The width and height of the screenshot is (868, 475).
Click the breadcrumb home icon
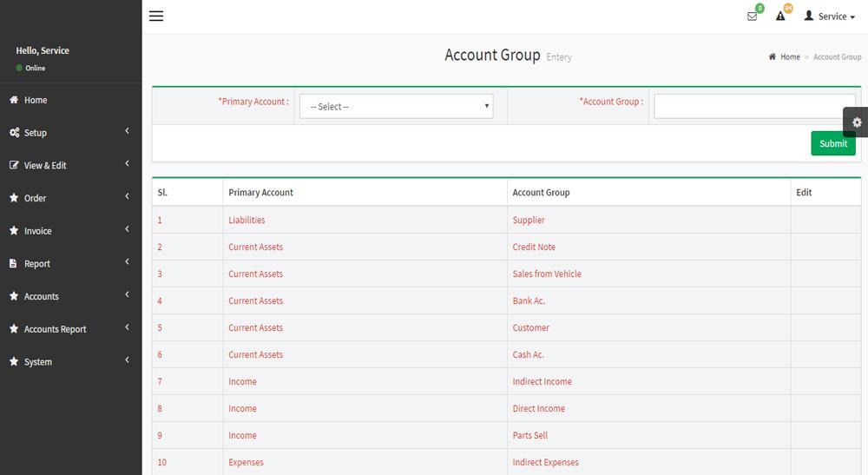(773, 56)
